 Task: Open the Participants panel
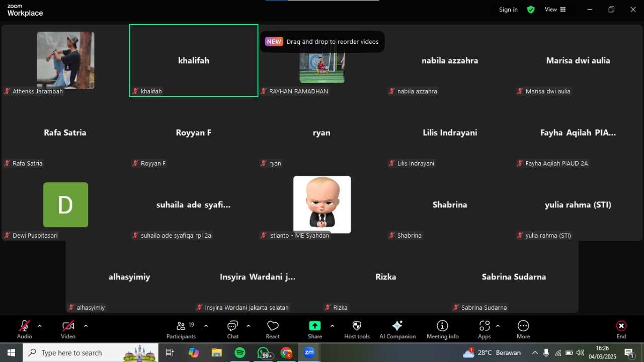click(181, 329)
